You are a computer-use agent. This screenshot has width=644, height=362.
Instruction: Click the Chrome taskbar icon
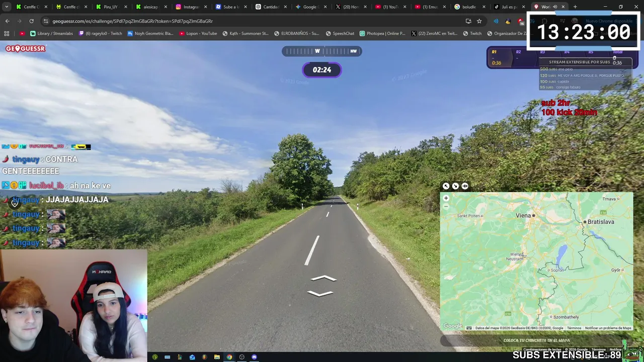click(x=229, y=357)
